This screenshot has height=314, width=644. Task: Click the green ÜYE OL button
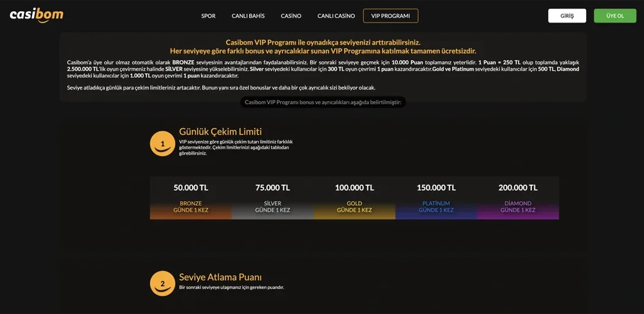(x=615, y=15)
